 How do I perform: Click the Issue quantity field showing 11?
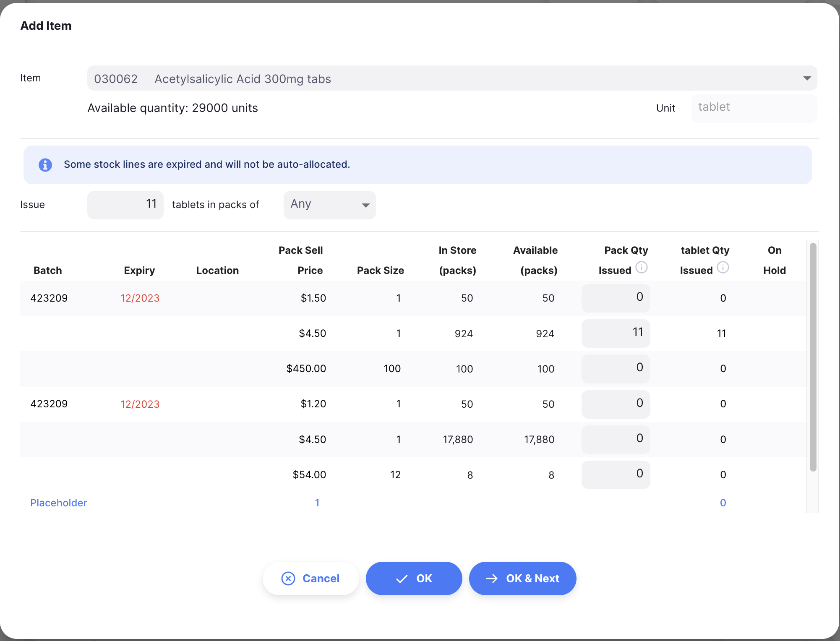125,205
